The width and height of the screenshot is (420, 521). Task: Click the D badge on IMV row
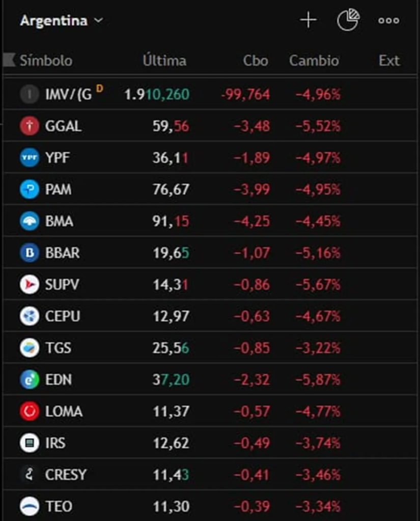coord(99,89)
